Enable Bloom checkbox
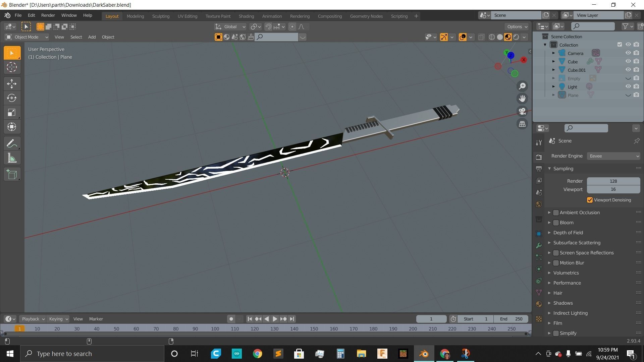The image size is (644, 362). [x=556, y=223]
